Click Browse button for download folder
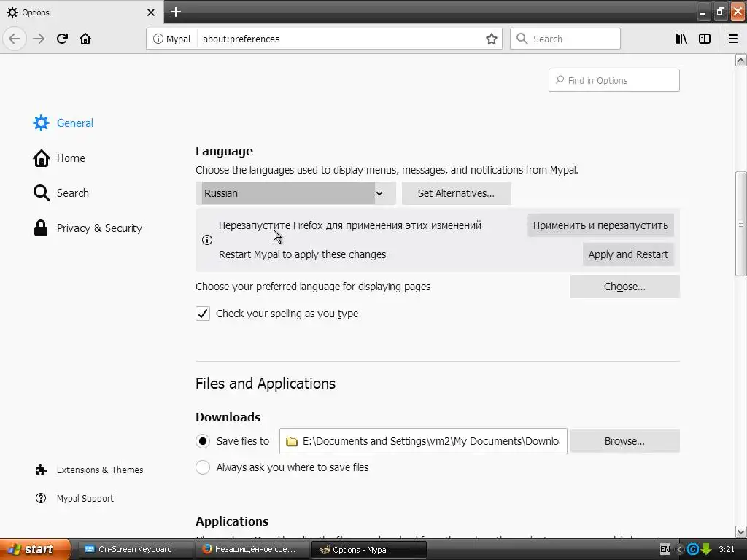 [x=624, y=441]
